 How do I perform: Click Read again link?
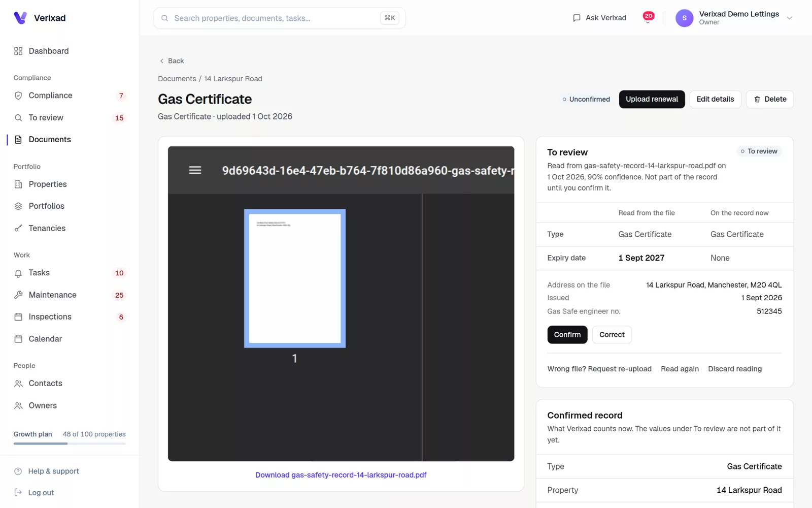pyautogui.click(x=680, y=369)
